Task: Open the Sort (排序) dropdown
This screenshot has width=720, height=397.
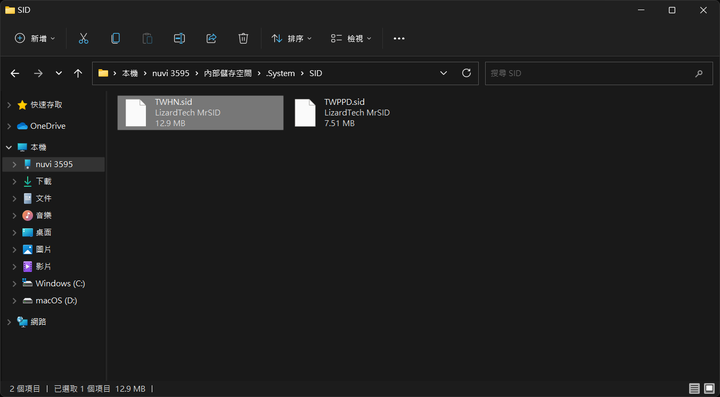Action: (x=292, y=39)
